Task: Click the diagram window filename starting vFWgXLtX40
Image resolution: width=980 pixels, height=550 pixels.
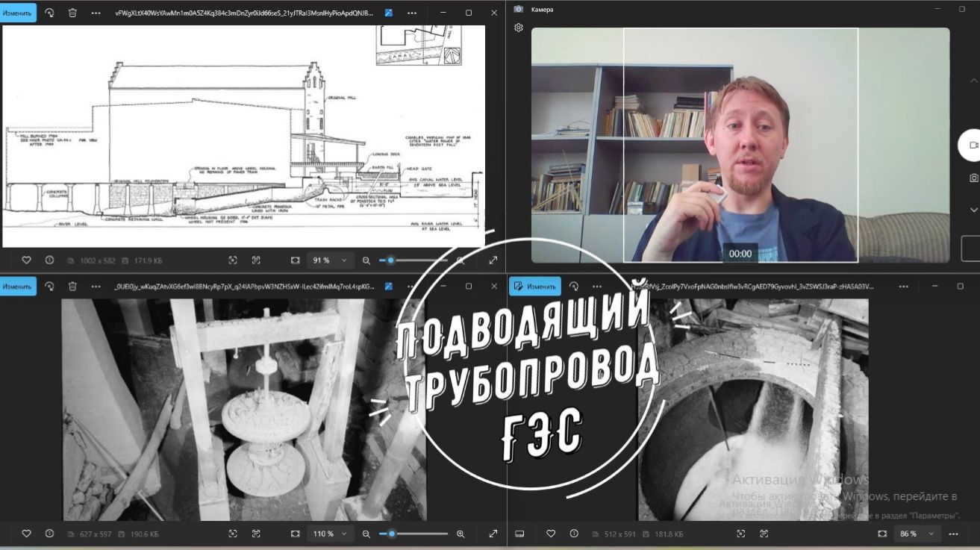Action: [x=244, y=13]
